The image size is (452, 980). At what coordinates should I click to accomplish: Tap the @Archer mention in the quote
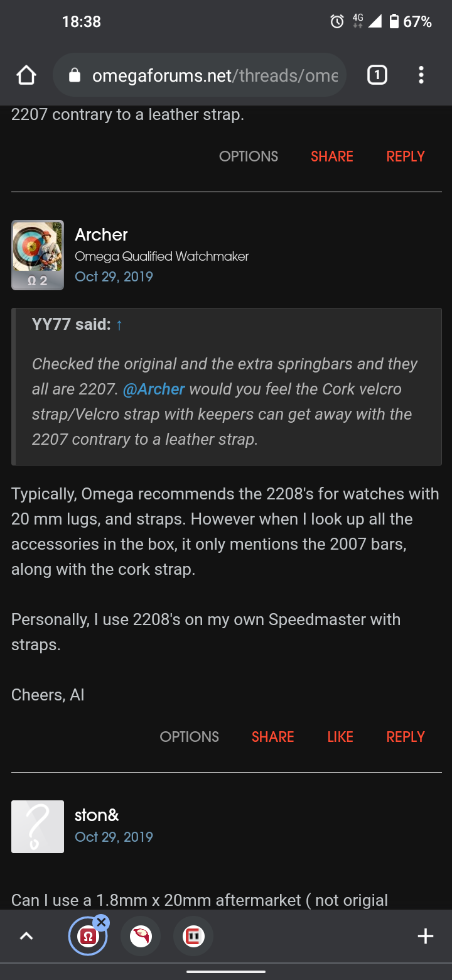(154, 389)
